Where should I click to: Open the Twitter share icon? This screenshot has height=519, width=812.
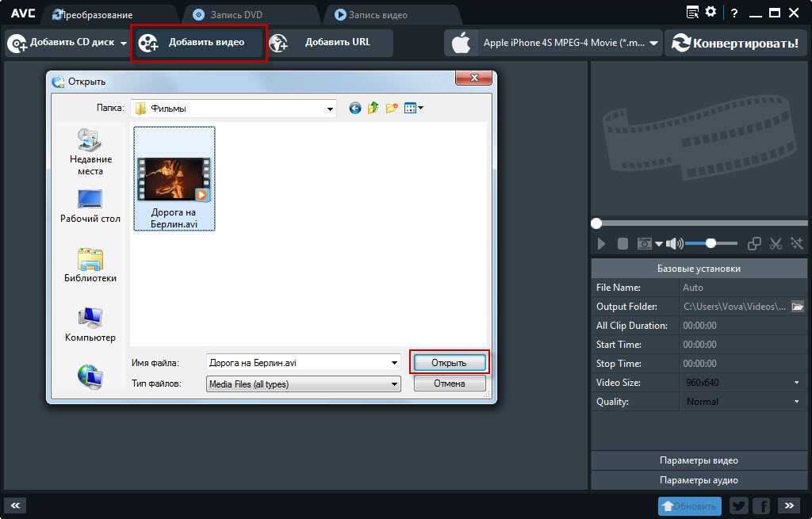coord(738,506)
